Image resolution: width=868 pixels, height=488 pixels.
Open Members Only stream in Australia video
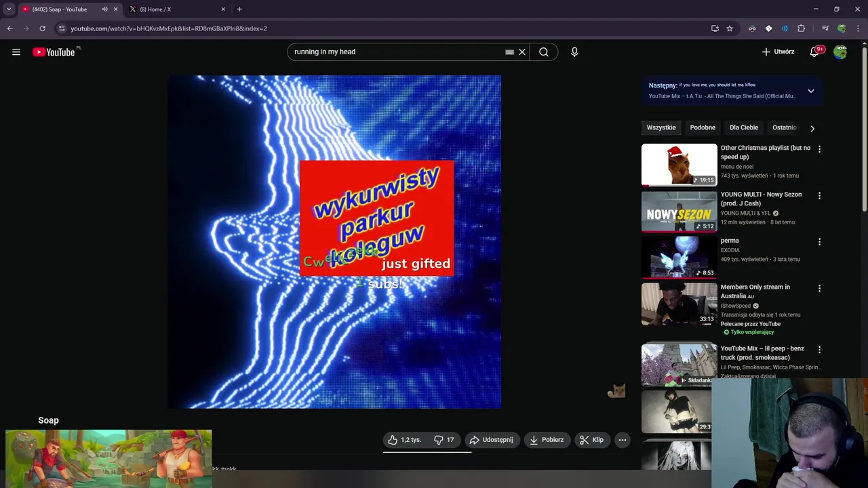pyautogui.click(x=679, y=304)
